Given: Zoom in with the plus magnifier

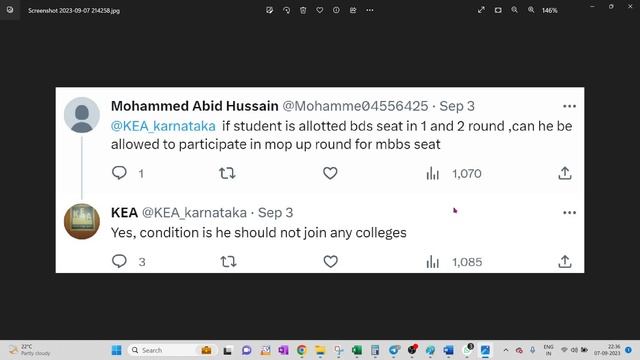Looking at the screenshot, I should click(531, 10).
